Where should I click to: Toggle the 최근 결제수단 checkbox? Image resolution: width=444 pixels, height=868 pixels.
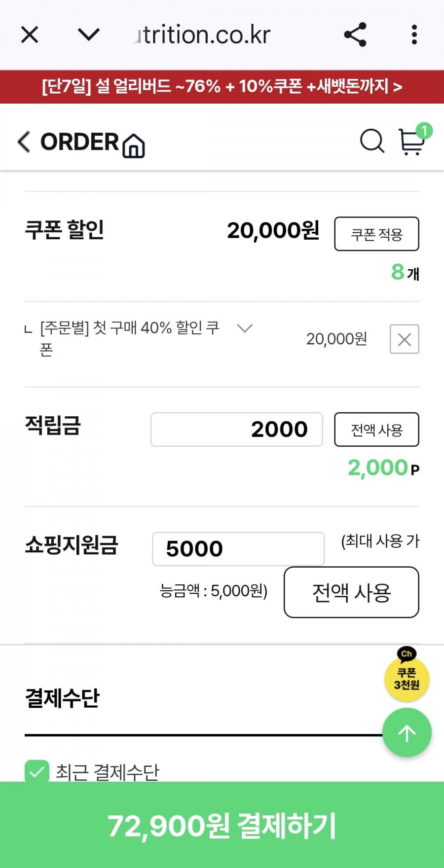(x=37, y=771)
